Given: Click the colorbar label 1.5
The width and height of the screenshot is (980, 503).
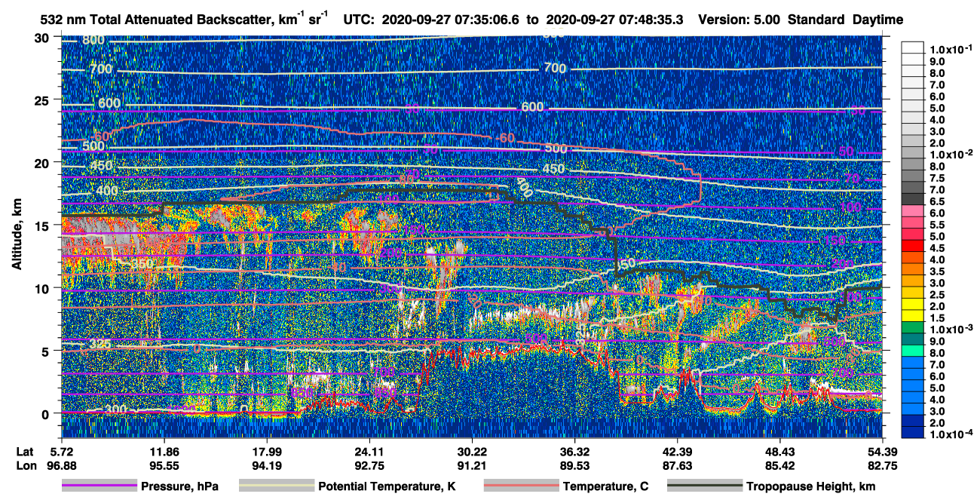Looking at the screenshot, I should coord(939,317).
